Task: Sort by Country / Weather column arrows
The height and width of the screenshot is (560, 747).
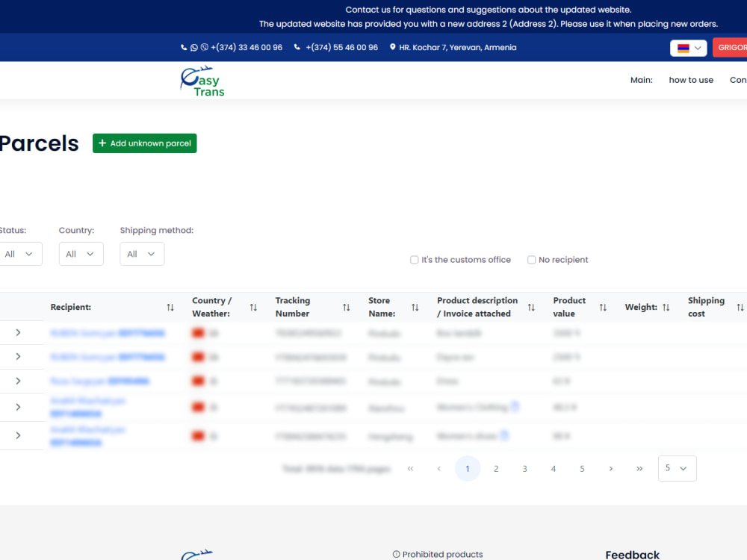Action: (x=253, y=308)
